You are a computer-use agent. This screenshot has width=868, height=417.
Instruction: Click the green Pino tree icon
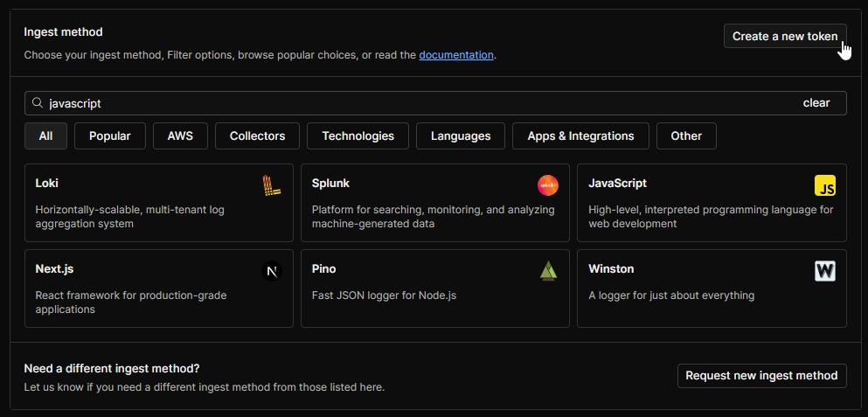(548, 271)
